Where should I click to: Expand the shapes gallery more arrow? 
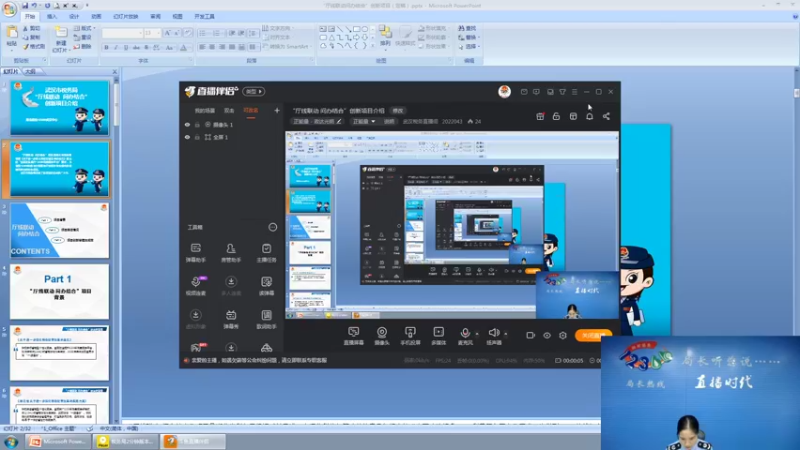372,46
